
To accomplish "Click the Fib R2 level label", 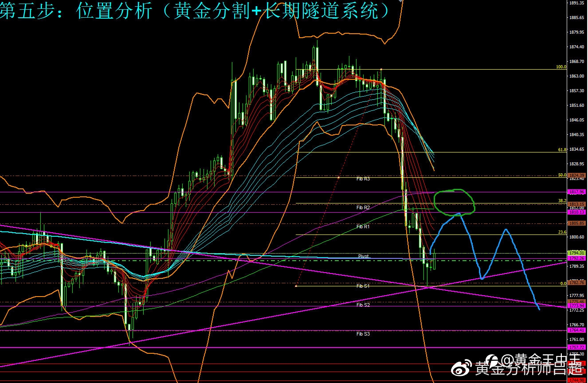I will pos(363,207).
